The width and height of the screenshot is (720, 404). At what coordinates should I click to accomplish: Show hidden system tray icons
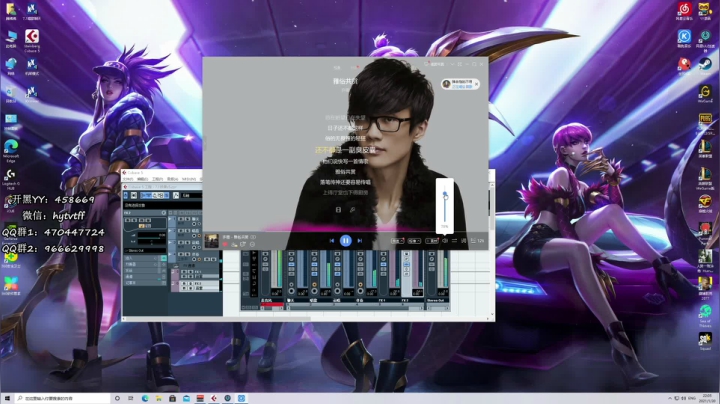pyautogui.click(x=669, y=398)
